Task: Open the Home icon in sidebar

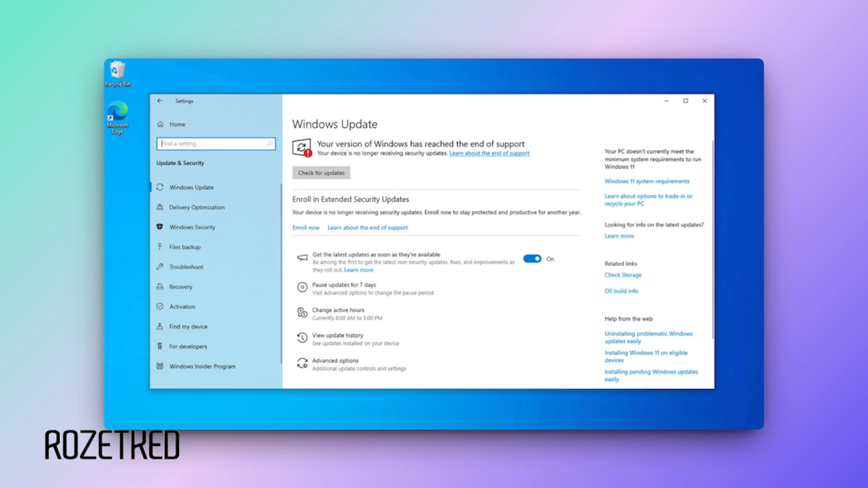Action: [160, 124]
